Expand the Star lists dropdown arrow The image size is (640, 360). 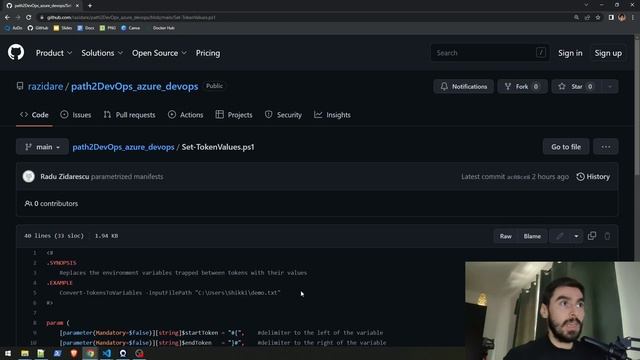tap(610, 87)
